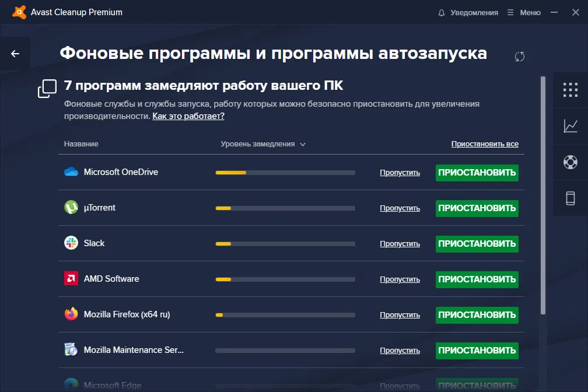The width and height of the screenshot is (588, 392).
Task: Click ПРИОСТАНОВИТЬ for Microsoft OneDrive
Action: 477,173
